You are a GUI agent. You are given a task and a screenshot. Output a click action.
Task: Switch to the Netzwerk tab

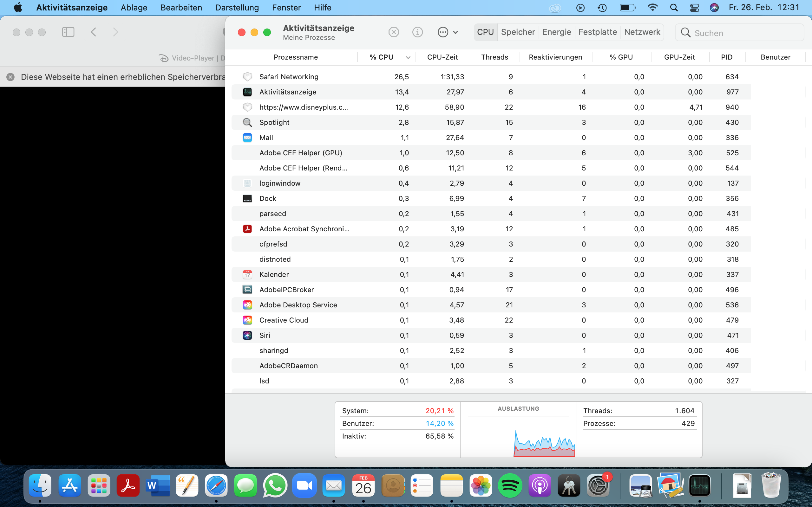click(642, 32)
